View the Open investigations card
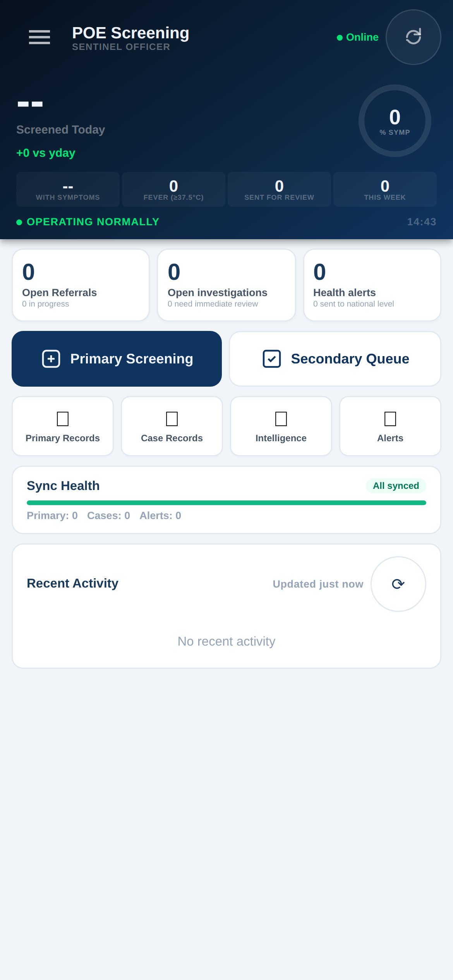Viewport: 453px width, 980px height. pos(226,285)
